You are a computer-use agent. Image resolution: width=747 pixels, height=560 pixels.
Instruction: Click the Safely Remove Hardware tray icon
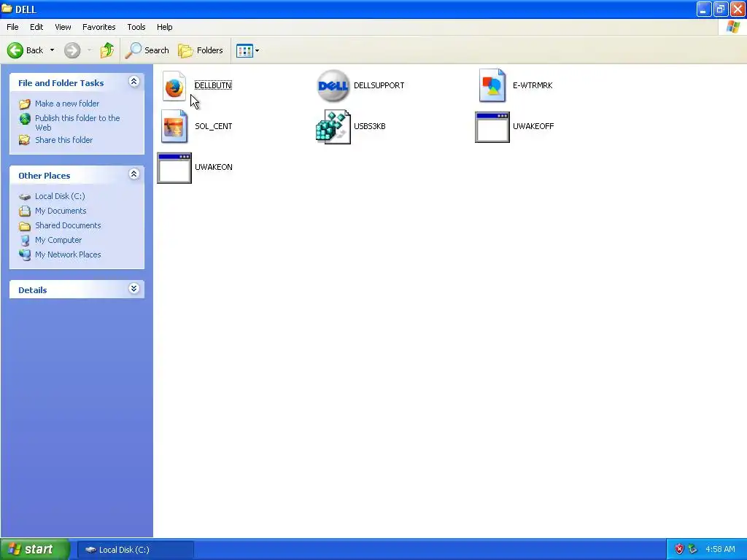693,550
